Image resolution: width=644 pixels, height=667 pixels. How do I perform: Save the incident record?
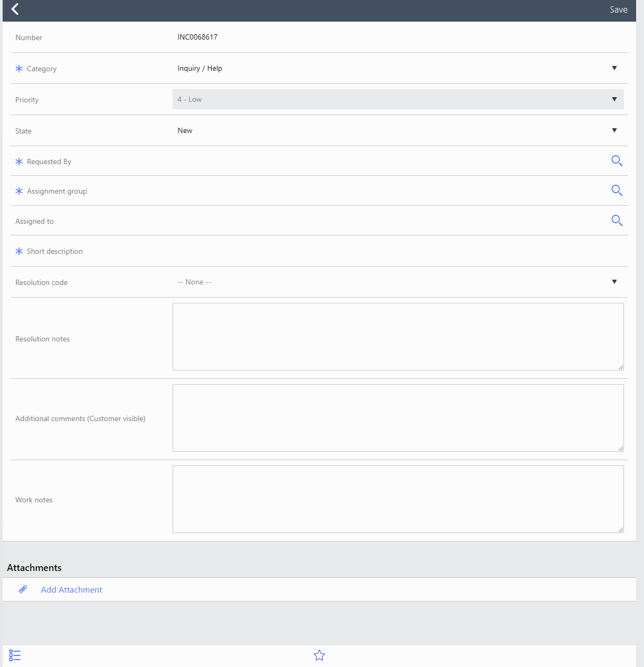(619, 9)
